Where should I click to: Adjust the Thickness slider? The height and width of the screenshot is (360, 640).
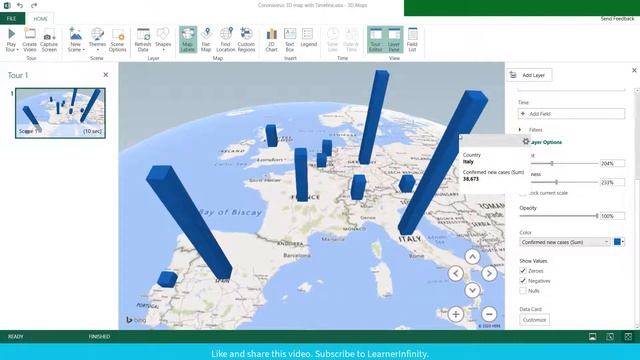(x=556, y=182)
